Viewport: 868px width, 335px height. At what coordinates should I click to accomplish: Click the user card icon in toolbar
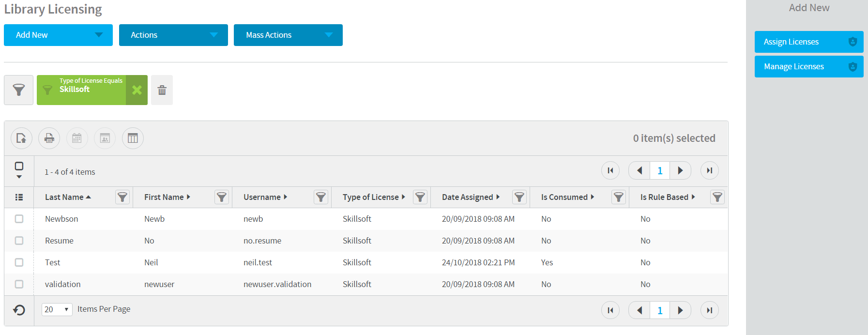coord(105,138)
